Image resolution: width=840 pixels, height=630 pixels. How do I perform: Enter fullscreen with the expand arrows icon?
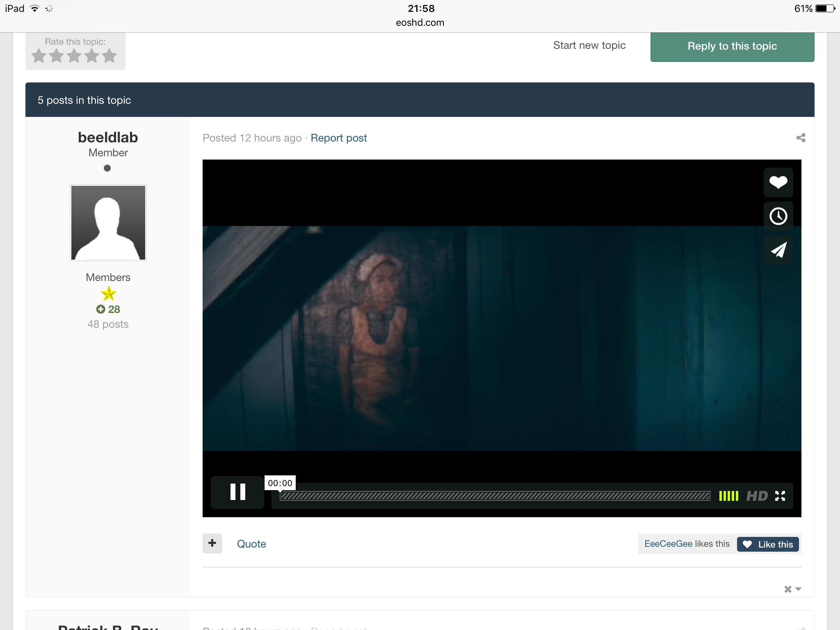[780, 496]
